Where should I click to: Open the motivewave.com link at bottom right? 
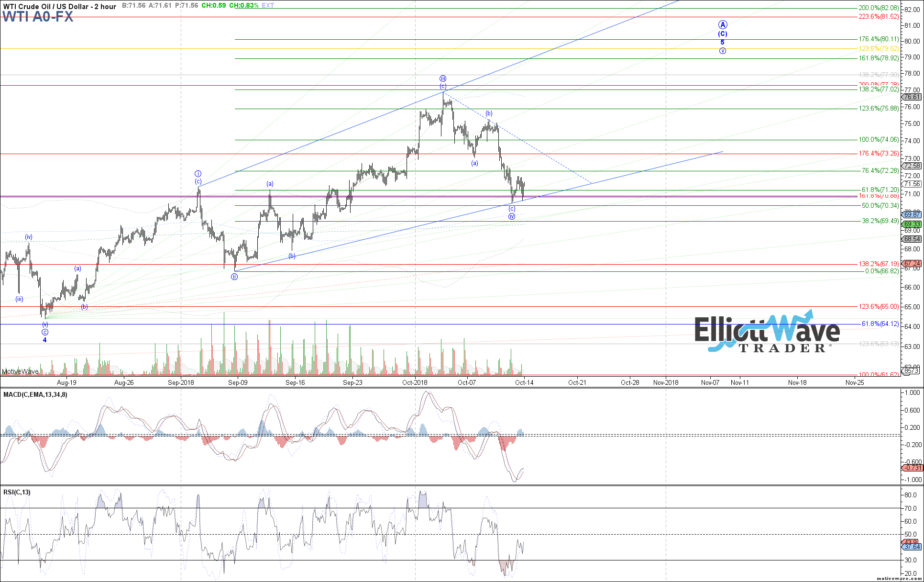pos(899,578)
